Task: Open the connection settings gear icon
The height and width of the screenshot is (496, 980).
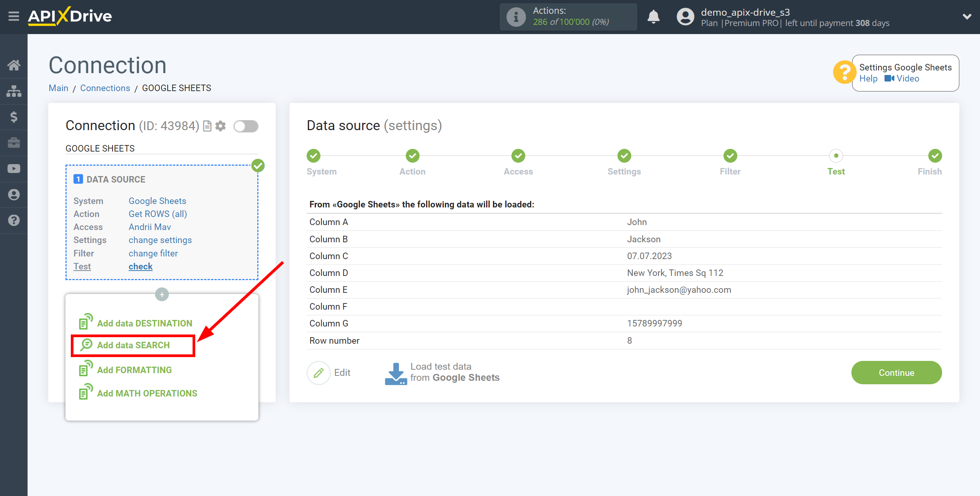Action: [x=220, y=126]
